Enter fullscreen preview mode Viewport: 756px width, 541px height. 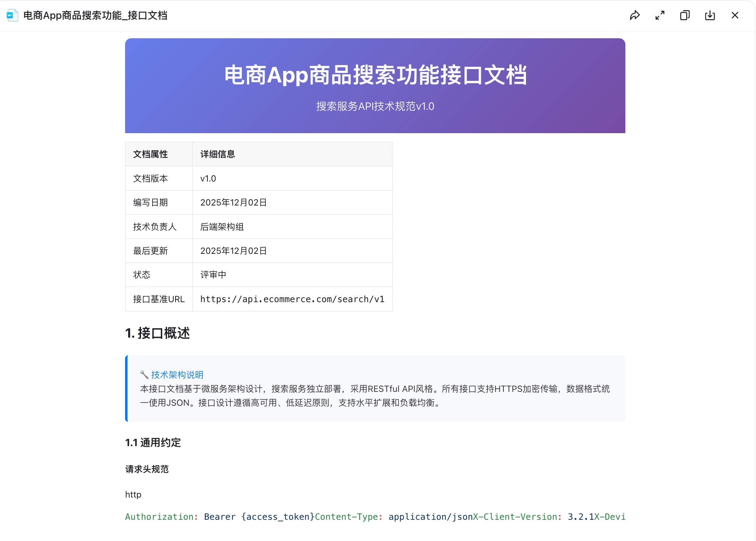pyautogui.click(x=660, y=15)
